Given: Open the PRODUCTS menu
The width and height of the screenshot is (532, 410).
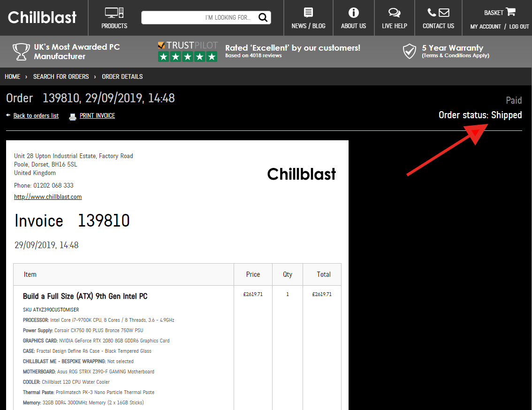Looking at the screenshot, I should coord(114,26).
